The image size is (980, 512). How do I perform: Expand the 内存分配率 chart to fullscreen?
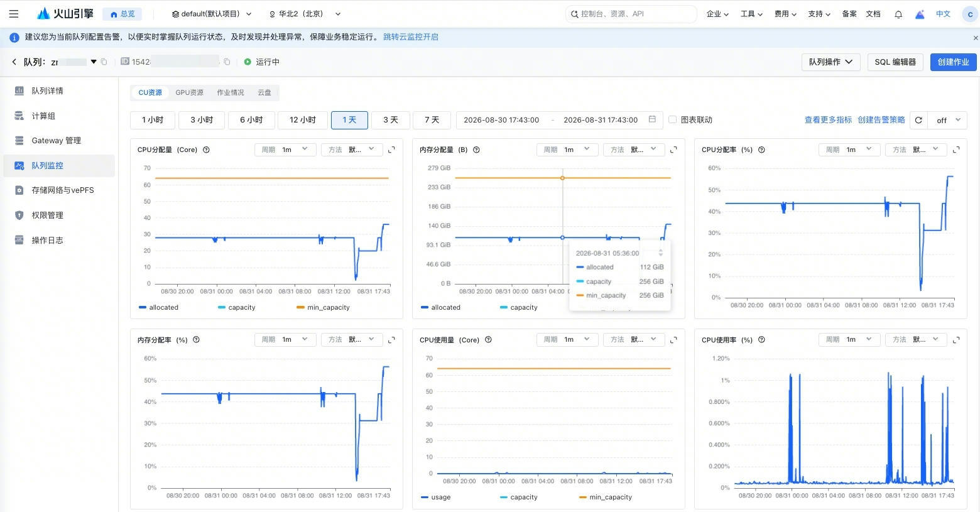coord(391,340)
